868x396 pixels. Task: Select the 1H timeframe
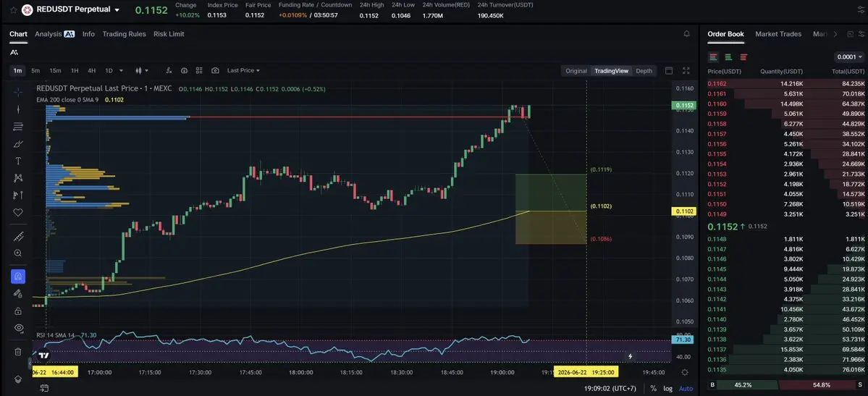74,70
